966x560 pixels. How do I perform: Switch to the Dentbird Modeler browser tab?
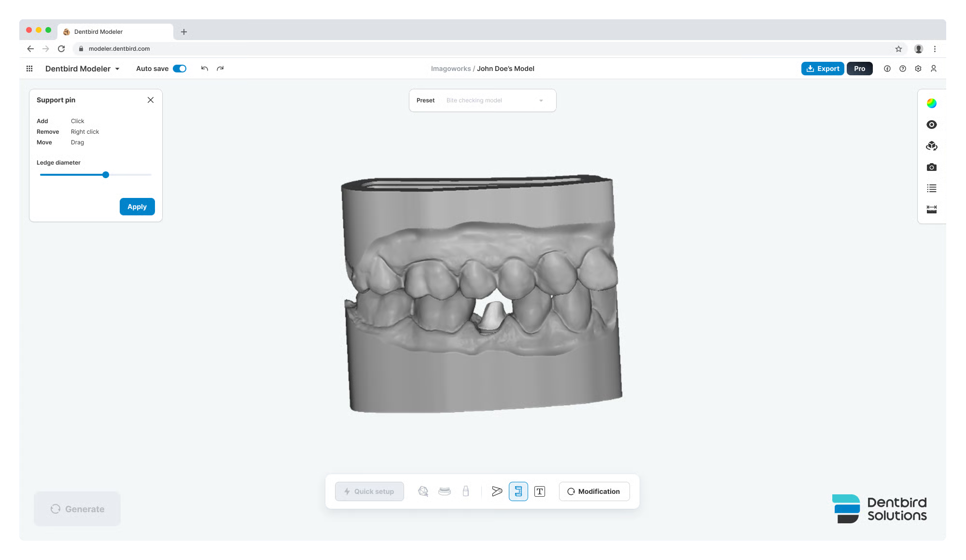pos(115,32)
